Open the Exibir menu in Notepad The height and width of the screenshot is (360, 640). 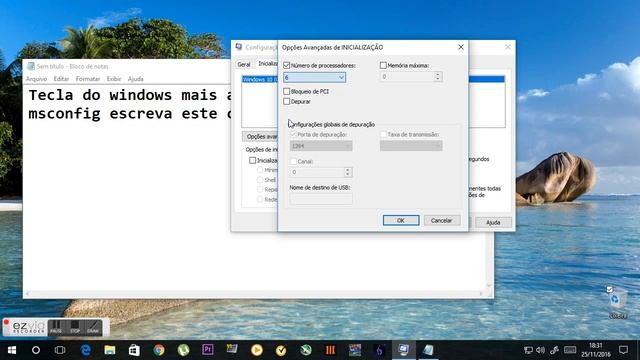coord(114,79)
